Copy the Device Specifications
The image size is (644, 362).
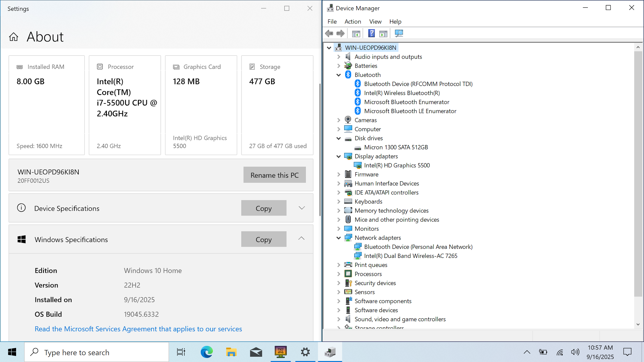[x=264, y=208]
